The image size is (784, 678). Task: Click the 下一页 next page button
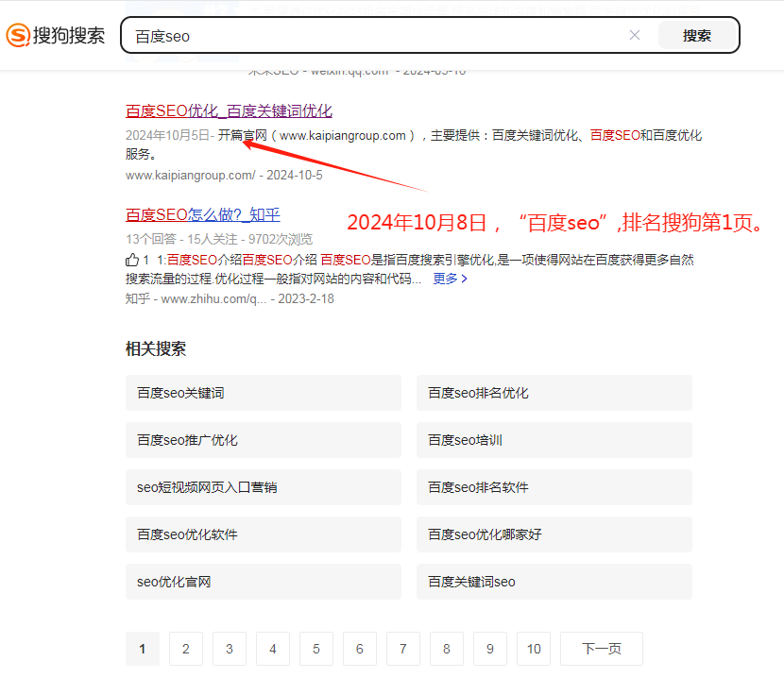pos(601,649)
